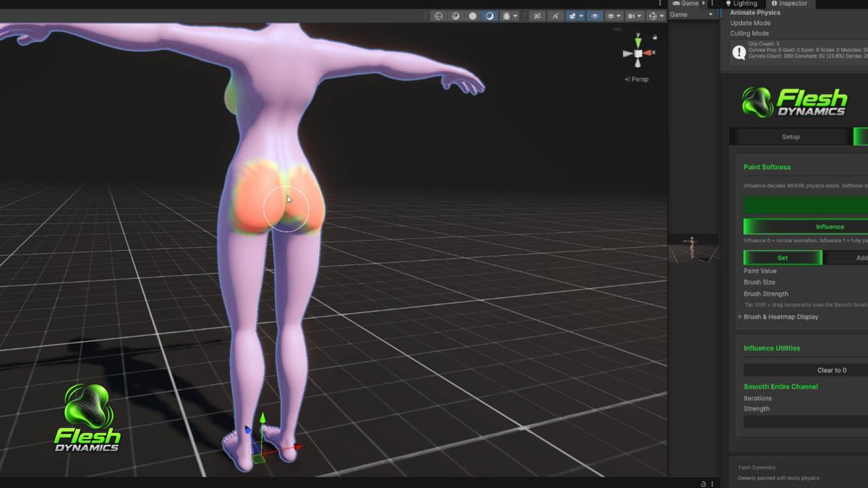Click the Clear to 0 button
The height and width of the screenshot is (488, 868).
806,370
